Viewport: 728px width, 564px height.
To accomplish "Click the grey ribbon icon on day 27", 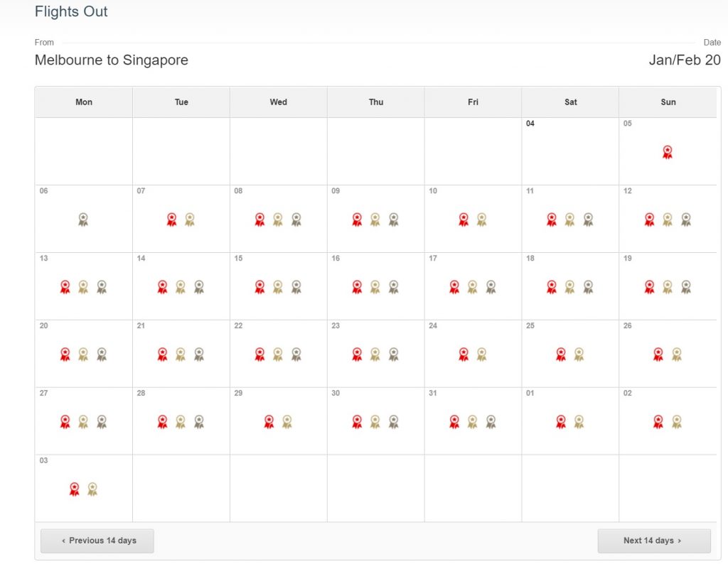I will (x=102, y=422).
